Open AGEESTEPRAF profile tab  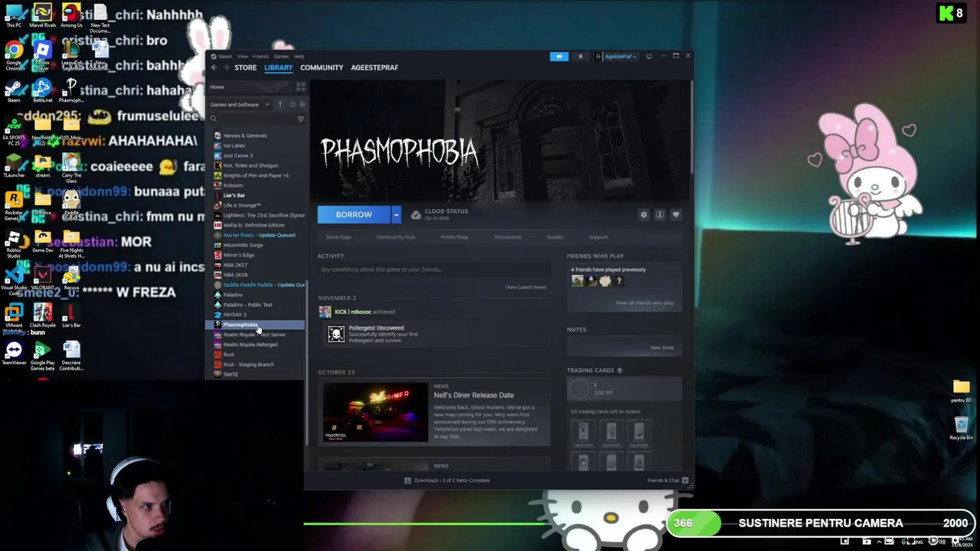coord(374,67)
